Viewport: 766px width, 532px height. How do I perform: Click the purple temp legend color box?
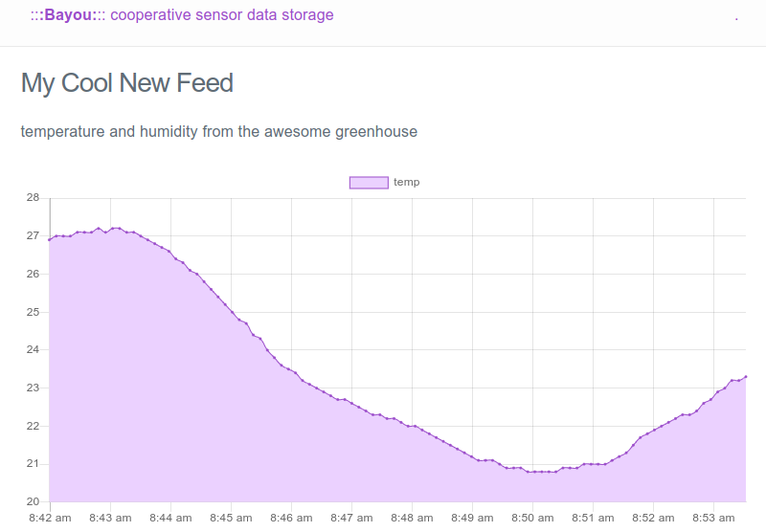pos(369,183)
